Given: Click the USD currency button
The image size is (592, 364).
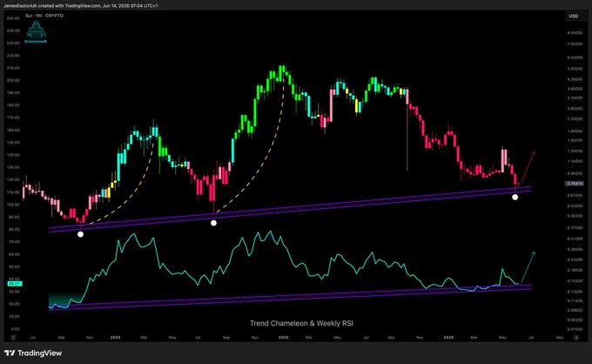Looking at the screenshot, I should coord(574,16).
